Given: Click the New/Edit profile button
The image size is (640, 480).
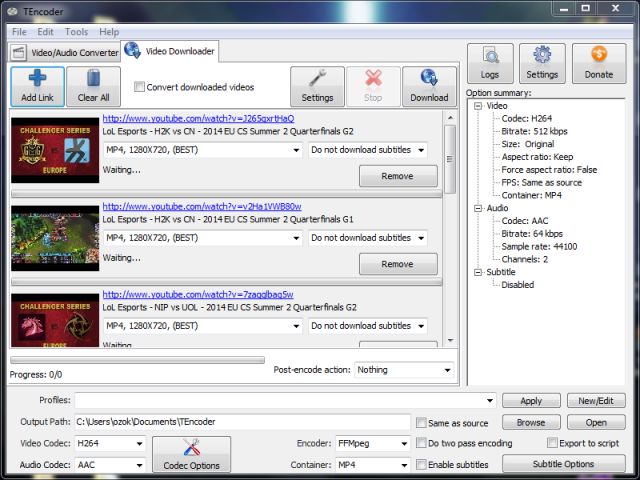Looking at the screenshot, I should point(596,401).
